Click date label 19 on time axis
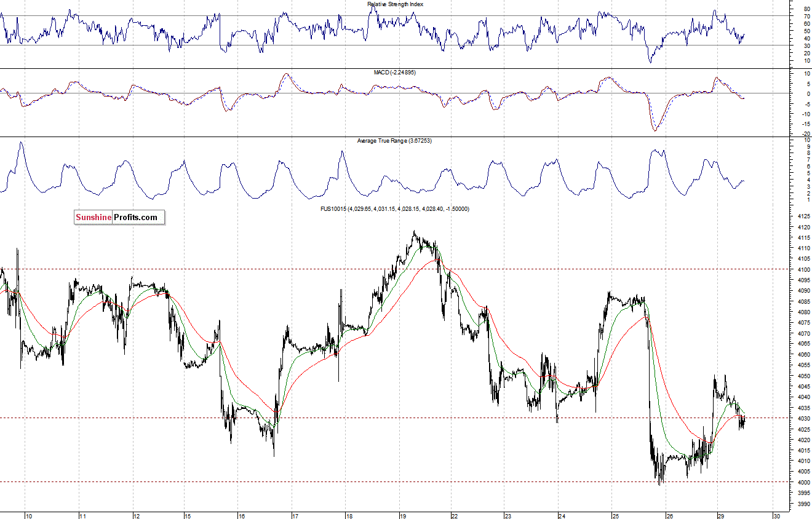The width and height of the screenshot is (812, 519). [x=402, y=515]
